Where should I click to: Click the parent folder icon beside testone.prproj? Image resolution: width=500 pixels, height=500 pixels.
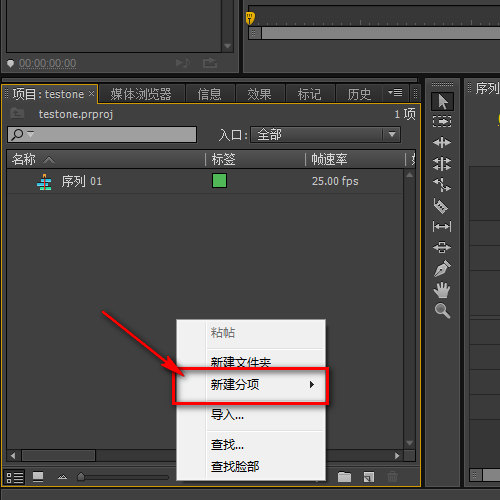pyautogui.click(x=17, y=114)
